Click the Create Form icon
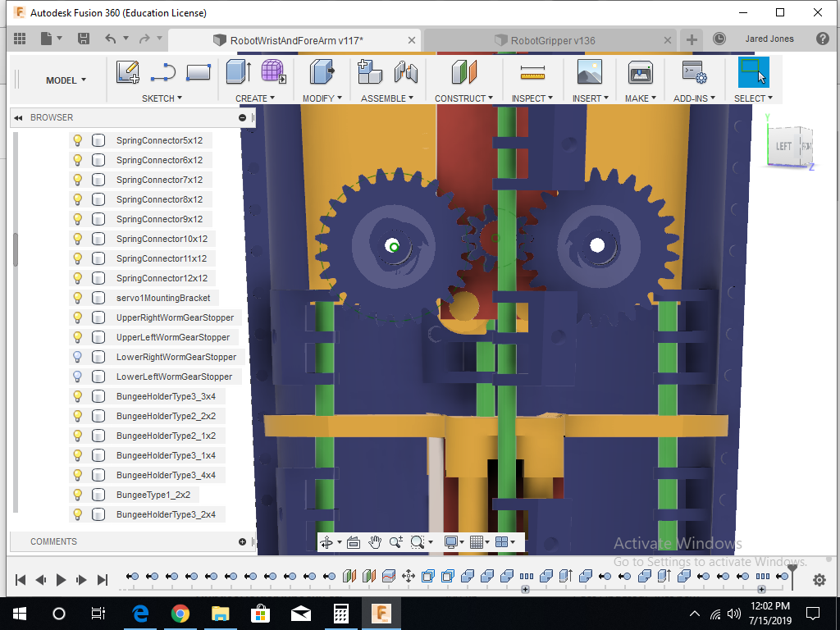 [273, 72]
